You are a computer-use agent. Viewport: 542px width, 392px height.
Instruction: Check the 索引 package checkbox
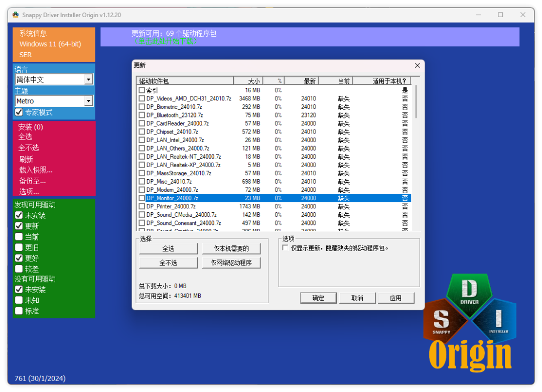(x=142, y=90)
